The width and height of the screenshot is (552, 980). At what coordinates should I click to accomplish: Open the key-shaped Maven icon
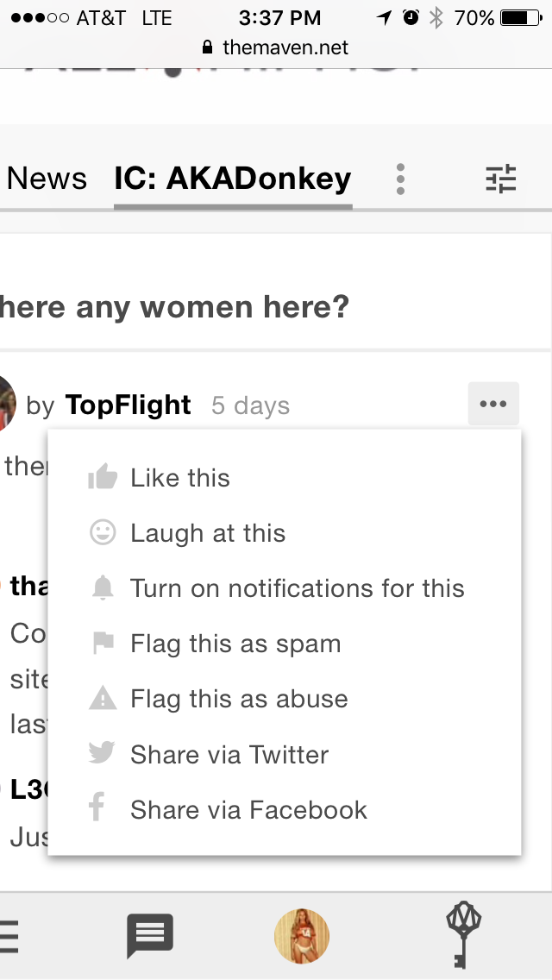(463, 934)
